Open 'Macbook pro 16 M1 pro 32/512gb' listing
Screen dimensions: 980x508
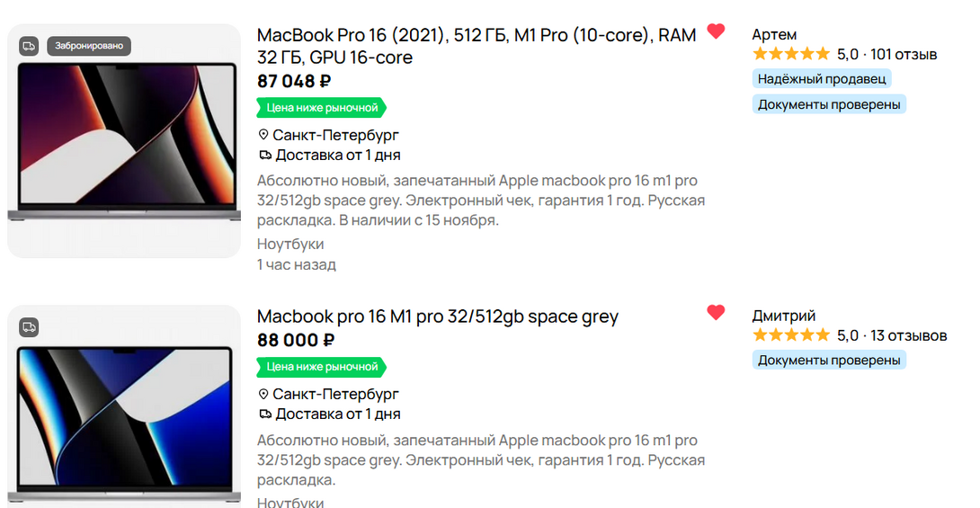pyautogui.click(x=438, y=316)
